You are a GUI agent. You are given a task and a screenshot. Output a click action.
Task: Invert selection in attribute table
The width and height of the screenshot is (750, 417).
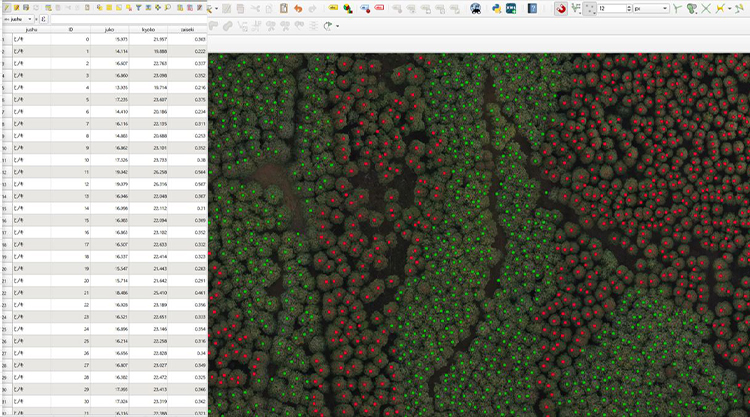tap(119, 8)
